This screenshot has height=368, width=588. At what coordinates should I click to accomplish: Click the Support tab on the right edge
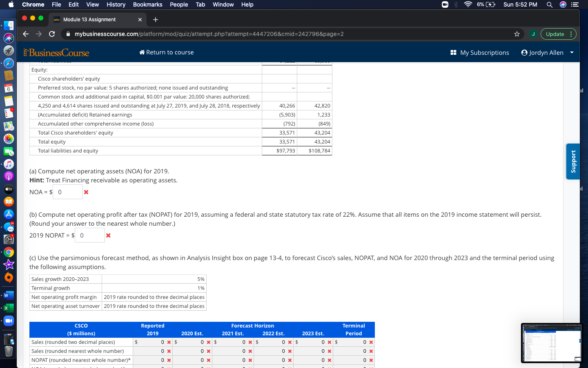pyautogui.click(x=572, y=161)
